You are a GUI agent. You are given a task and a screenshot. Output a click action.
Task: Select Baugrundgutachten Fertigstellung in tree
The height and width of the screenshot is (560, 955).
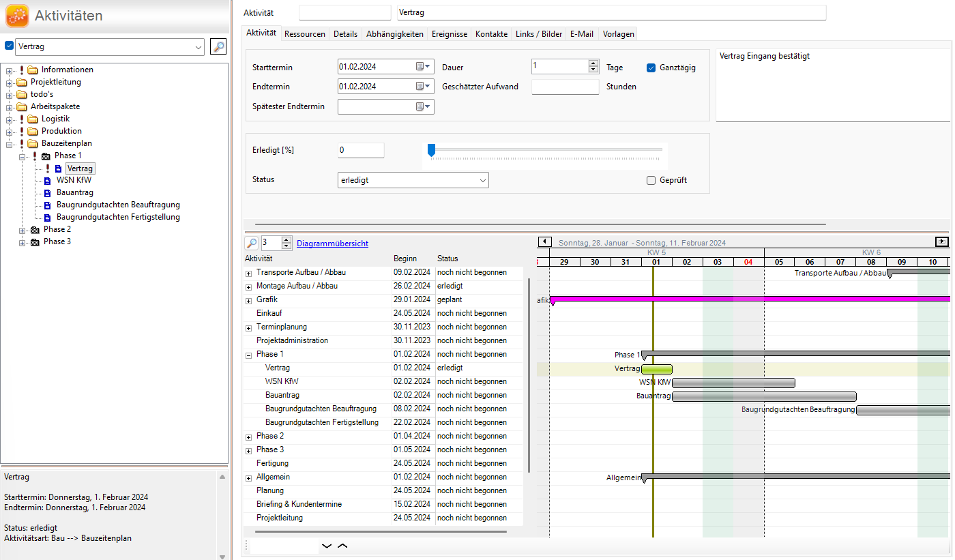pos(118,218)
